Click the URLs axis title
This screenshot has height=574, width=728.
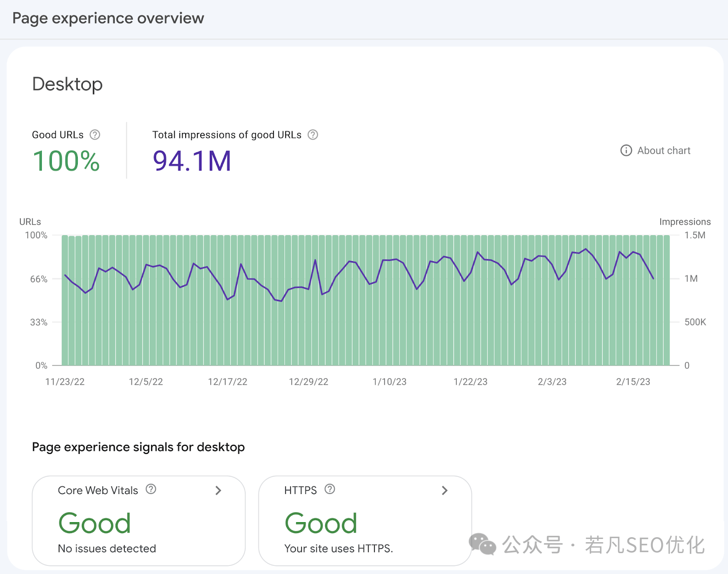(x=30, y=222)
